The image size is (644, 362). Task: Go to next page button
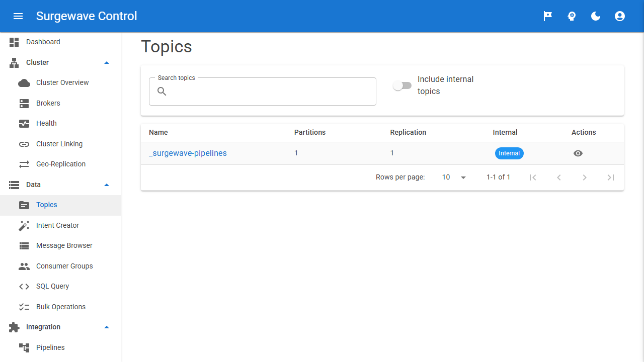pyautogui.click(x=585, y=177)
